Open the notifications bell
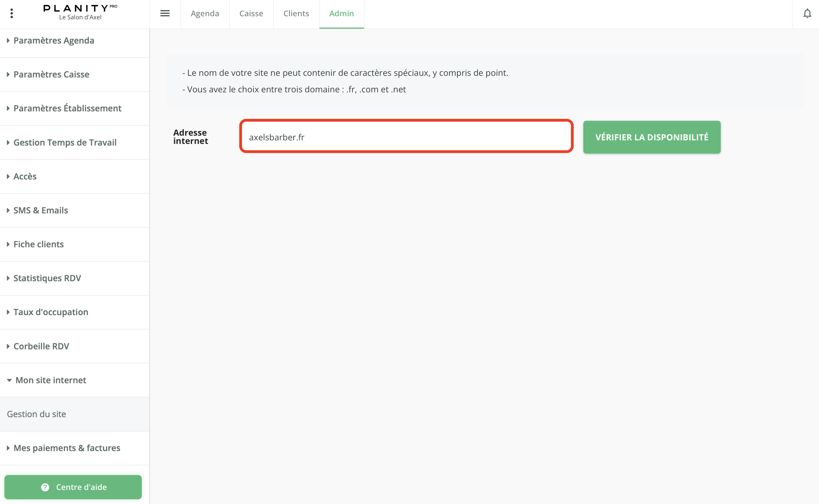This screenshot has width=819, height=504. (x=807, y=14)
